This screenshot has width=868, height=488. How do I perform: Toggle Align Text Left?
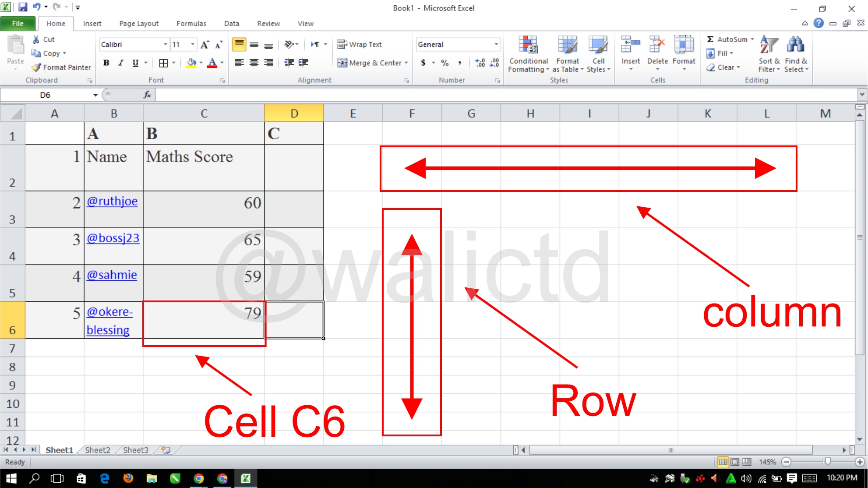click(239, 63)
